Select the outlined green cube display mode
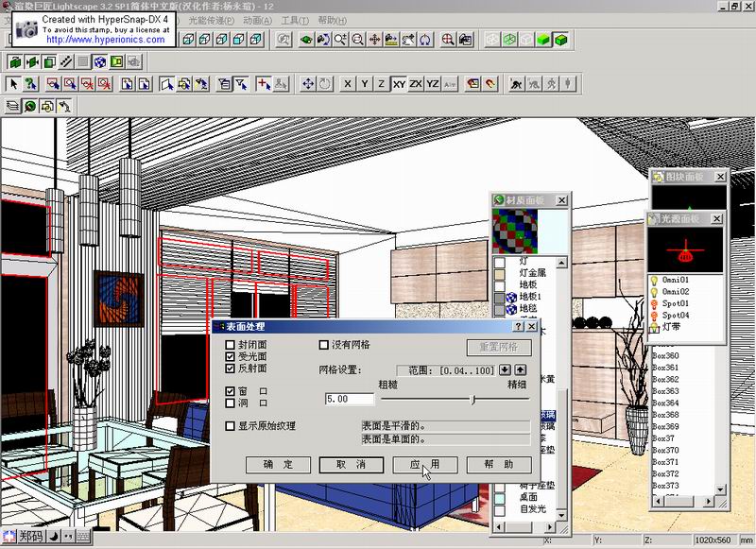 (x=560, y=40)
